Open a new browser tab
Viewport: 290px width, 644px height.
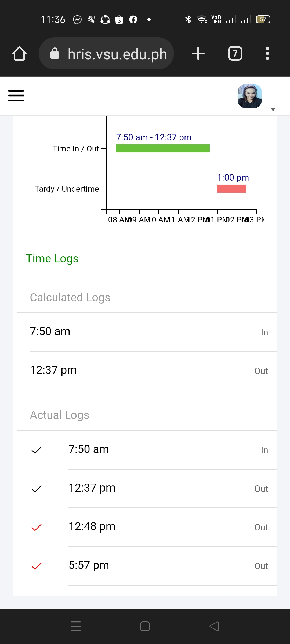click(198, 53)
